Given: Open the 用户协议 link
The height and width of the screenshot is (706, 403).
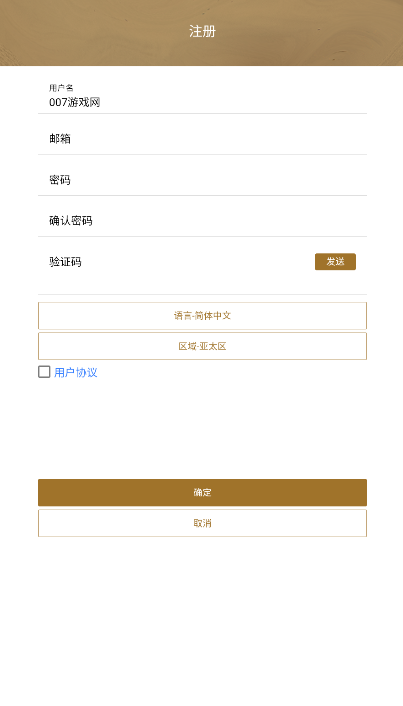Looking at the screenshot, I should [x=76, y=372].
